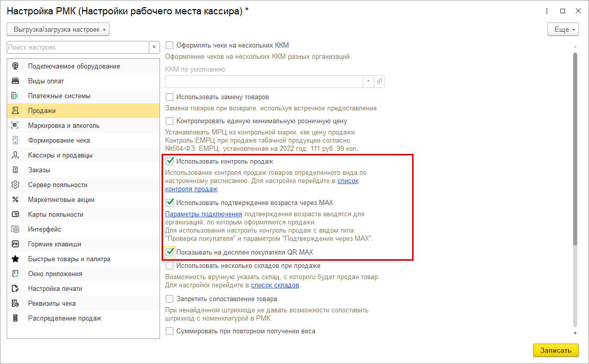Click the Быстрые товары и палитра star icon
The height and width of the screenshot is (364, 589).
pos(15,259)
